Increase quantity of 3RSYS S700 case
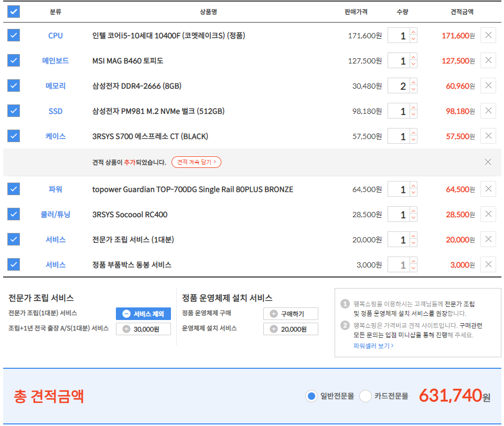 [413, 133]
